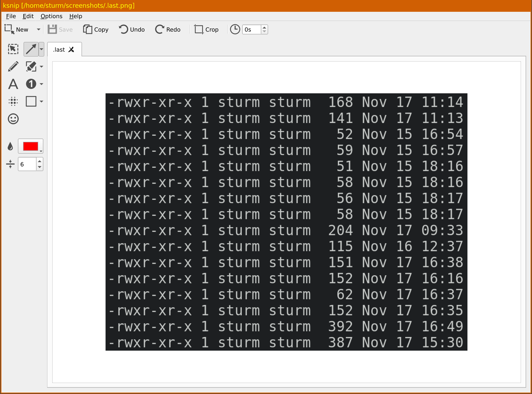Select the rectangular selection tool
The image size is (532, 394).
(x=13, y=49)
